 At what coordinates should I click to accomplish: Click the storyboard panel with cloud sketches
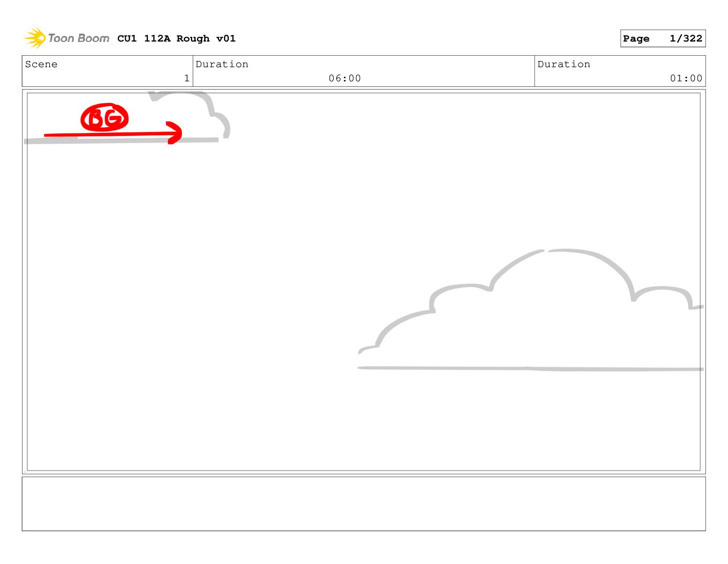point(364,282)
